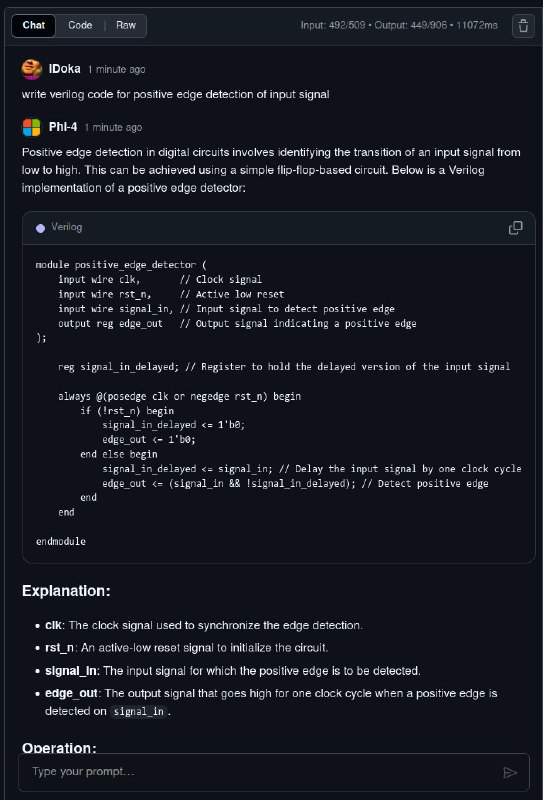Copy the Verilog code block
The image size is (543, 800).
point(515,228)
